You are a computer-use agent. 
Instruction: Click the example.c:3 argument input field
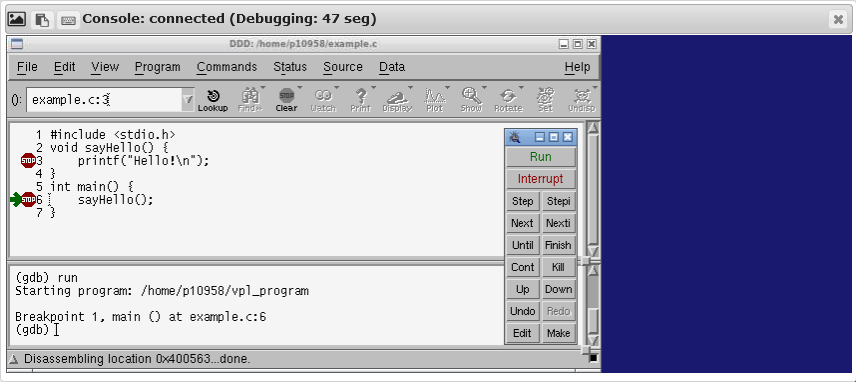click(104, 100)
